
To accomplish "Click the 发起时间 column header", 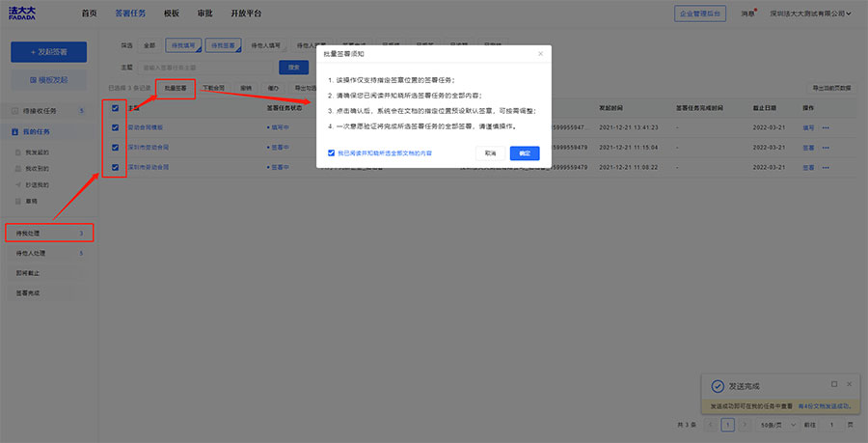I will click(x=610, y=108).
